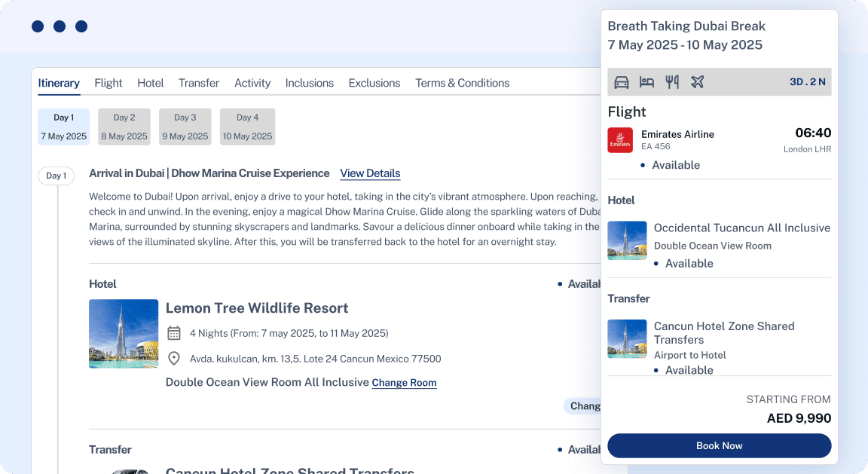
Task: Click the Occidental Tucancun hotel thumbnail
Action: [x=627, y=240]
